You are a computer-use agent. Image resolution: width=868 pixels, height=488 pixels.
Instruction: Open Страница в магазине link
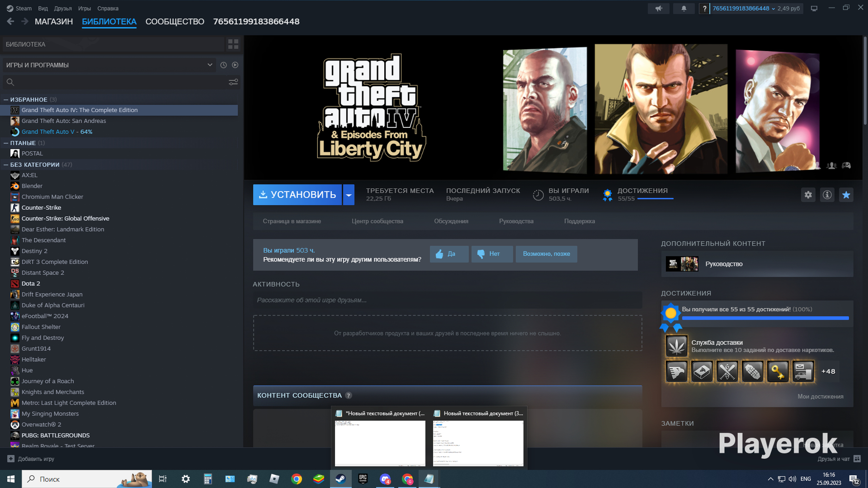pos(292,221)
